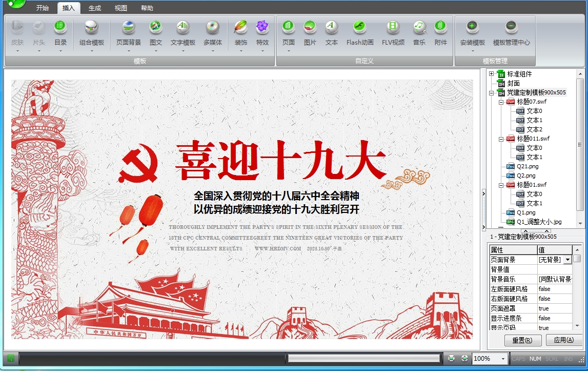The height and width of the screenshot is (371, 588).
Task: Click the 目录 table of contents icon
Action: (x=60, y=27)
